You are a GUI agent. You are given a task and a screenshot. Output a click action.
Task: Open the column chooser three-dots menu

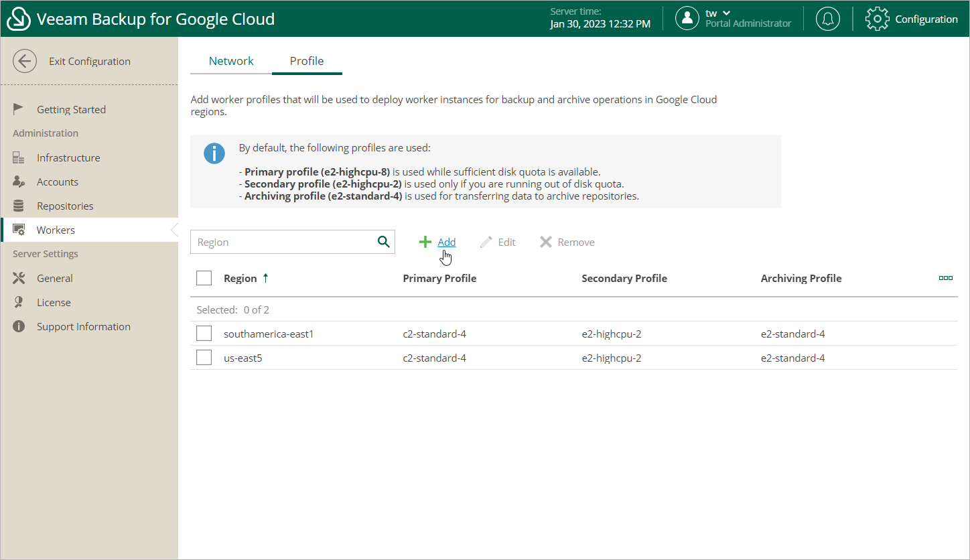click(x=945, y=278)
